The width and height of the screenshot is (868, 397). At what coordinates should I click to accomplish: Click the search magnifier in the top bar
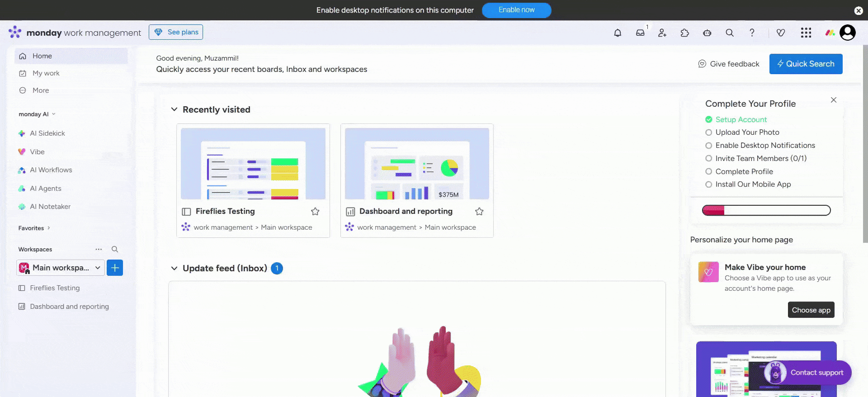coord(730,33)
